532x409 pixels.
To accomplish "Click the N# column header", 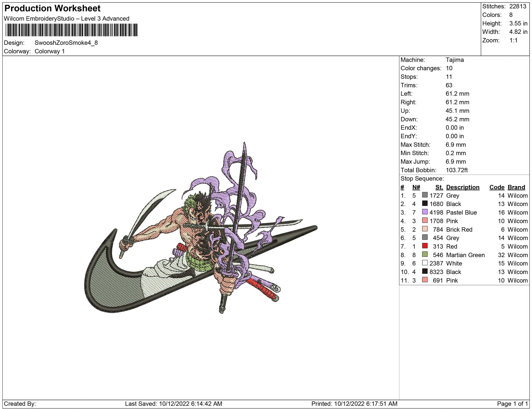I will click(x=416, y=187).
